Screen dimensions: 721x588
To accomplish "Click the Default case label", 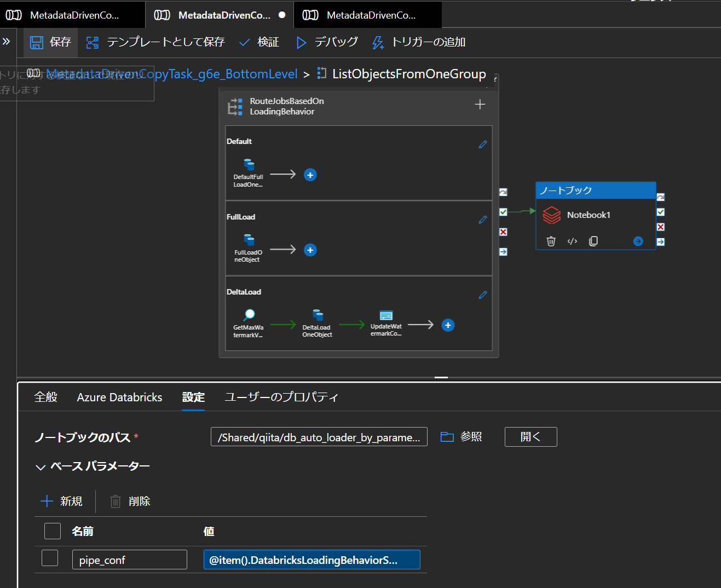I will [x=239, y=141].
